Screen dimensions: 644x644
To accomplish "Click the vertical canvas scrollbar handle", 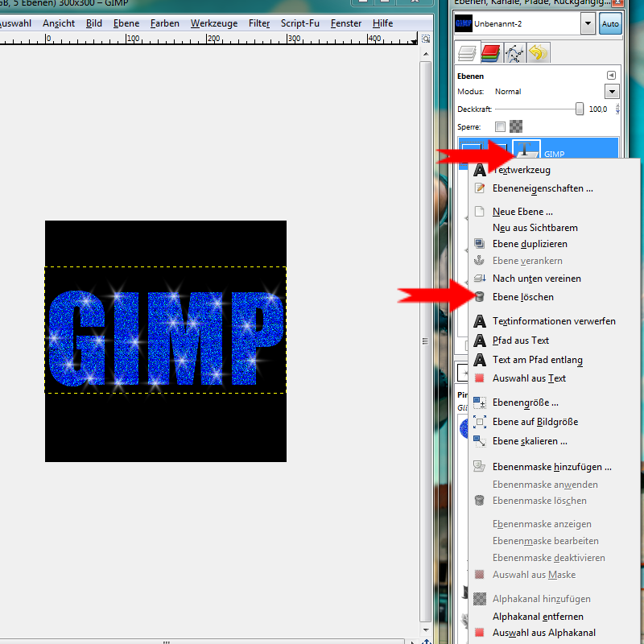I will tap(426, 341).
